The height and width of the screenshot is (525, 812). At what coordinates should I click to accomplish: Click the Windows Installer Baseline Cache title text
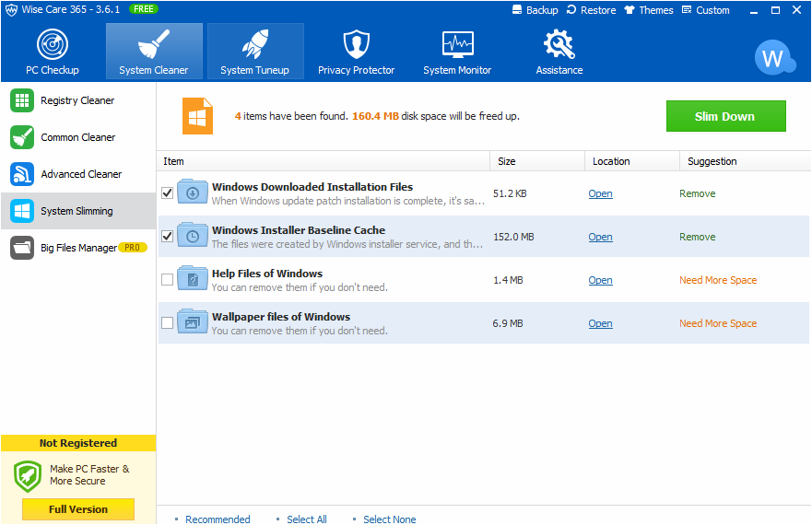pos(299,230)
